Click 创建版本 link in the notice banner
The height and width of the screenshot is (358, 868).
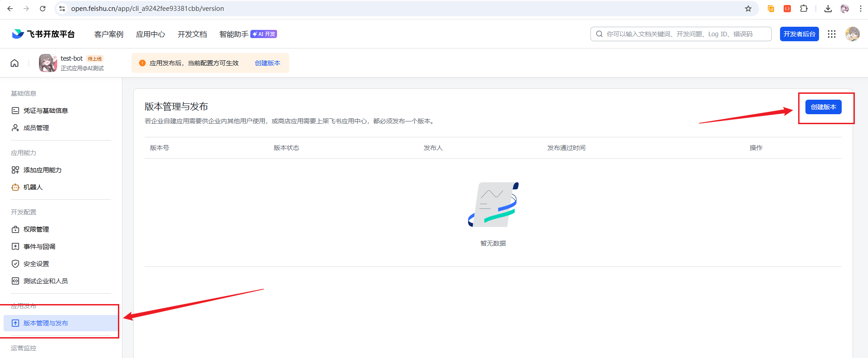point(268,63)
